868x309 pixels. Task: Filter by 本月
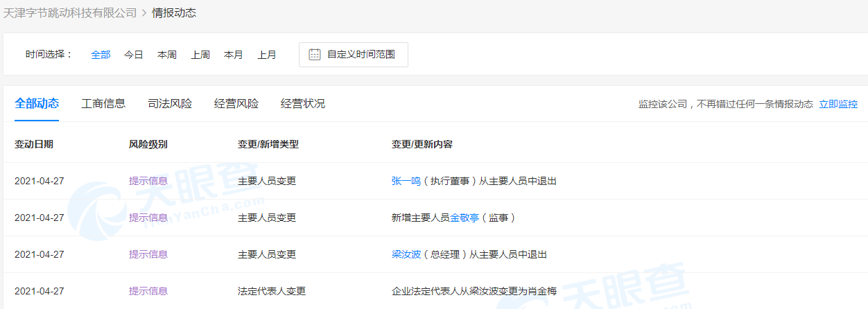(234, 55)
